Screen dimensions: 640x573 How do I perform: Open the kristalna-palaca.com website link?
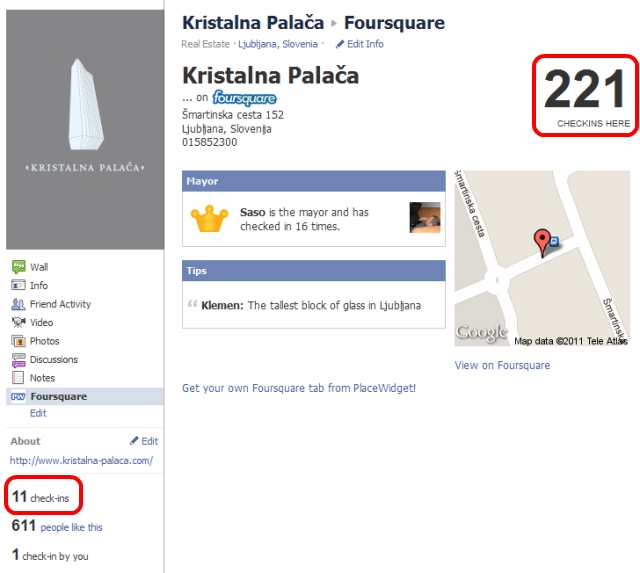coord(81,461)
